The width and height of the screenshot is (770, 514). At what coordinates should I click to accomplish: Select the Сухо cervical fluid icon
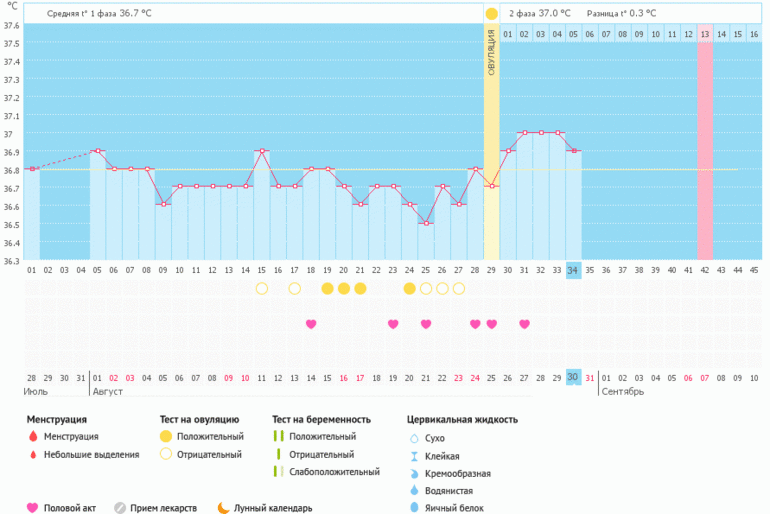(414, 438)
